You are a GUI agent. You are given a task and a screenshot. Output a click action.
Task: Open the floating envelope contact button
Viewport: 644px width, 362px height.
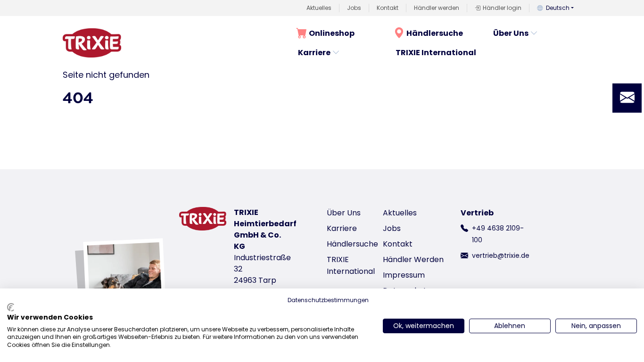point(627,98)
